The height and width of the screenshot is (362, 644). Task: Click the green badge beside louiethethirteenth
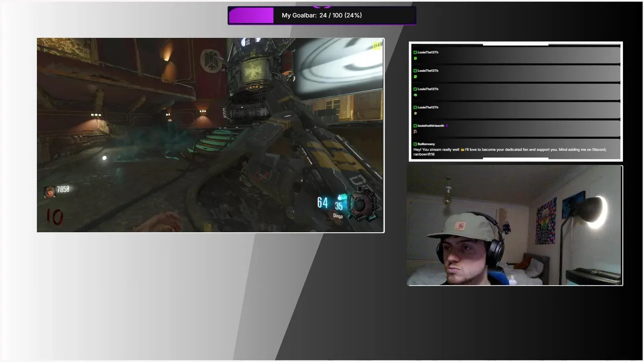point(415,126)
